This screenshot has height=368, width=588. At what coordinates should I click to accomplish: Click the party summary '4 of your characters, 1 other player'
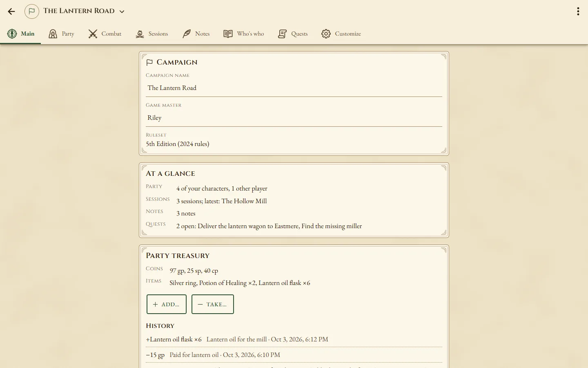[222, 188]
